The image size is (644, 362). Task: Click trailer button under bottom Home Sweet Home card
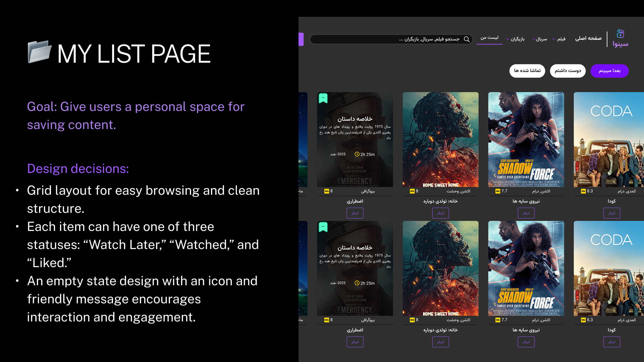[x=440, y=342]
